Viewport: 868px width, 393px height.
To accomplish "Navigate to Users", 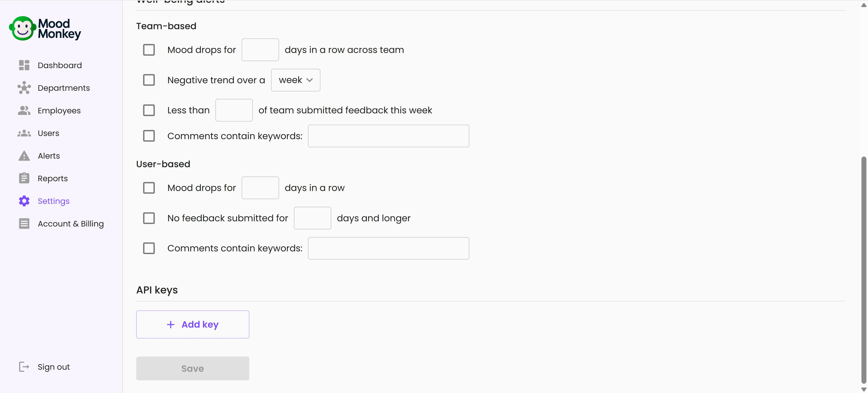I will [x=48, y=133].
